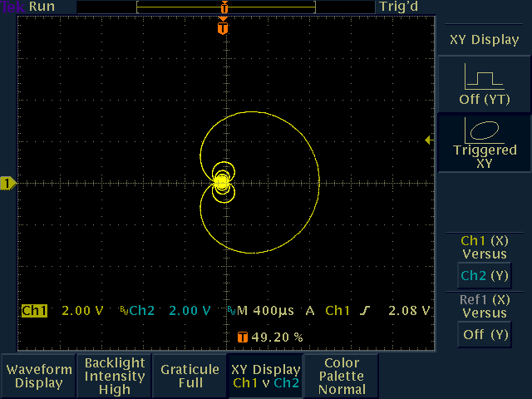Image resolution: width=532 pixels, height=399 pixels.
Task: Click the Tek logo in top-left corner
Action: click(x=12, y=7)
